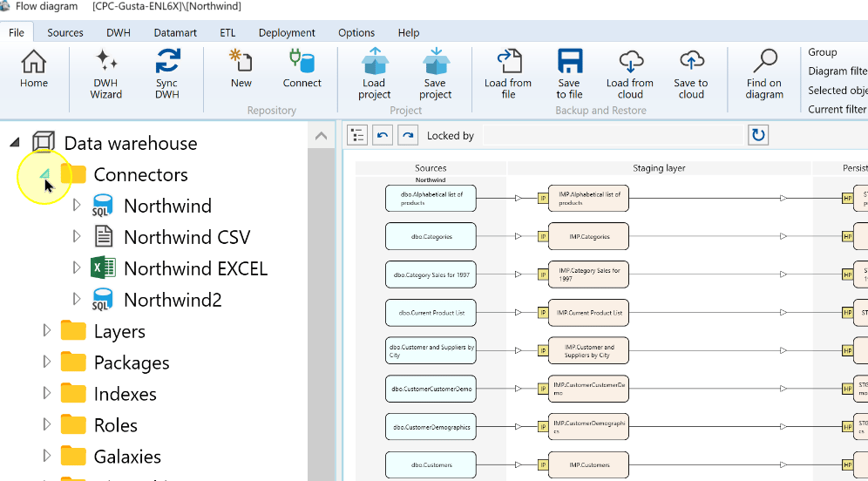
Task: Click the Group option in ribbon
Action: pyautogui.click(x=822, y=52)
